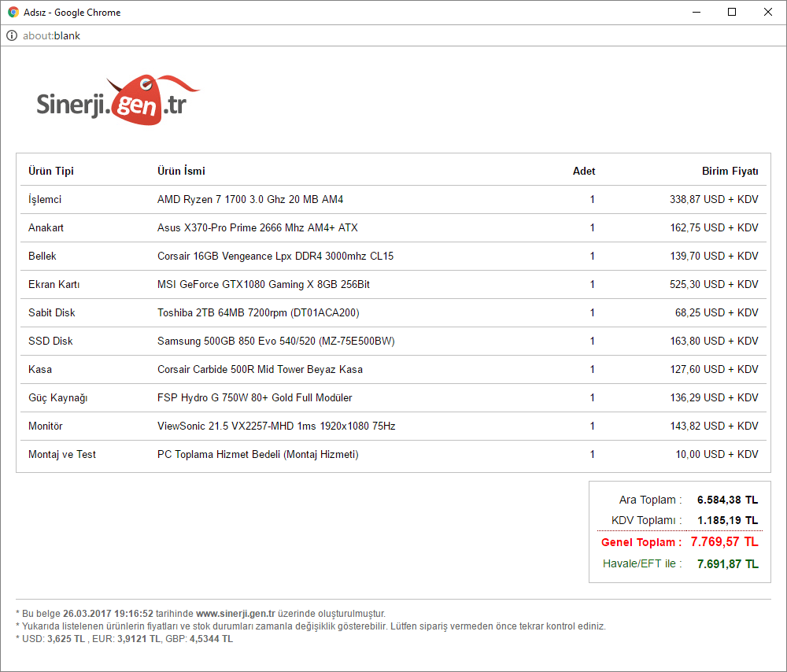Viewport: 787px width, 672px height.
Task: Click the www.sinerji.gen.tr text in footer
Action: click(235, 614)
